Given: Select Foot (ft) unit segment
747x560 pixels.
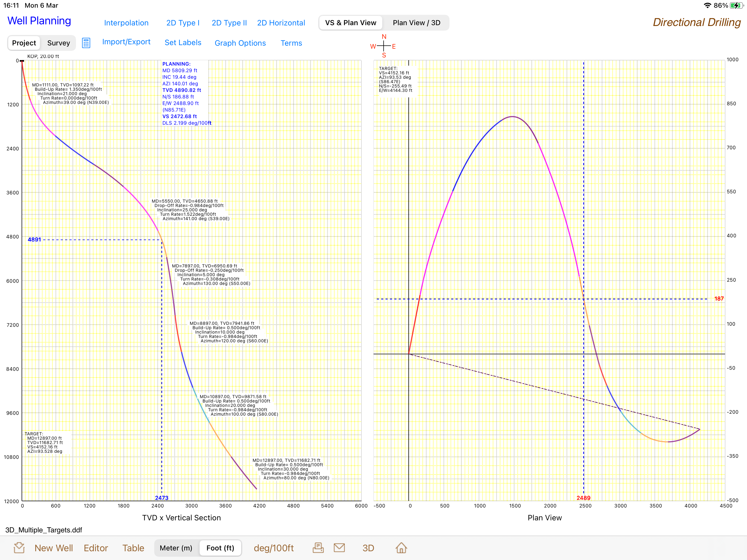Looking at the screenshot, I should point(220,548).
